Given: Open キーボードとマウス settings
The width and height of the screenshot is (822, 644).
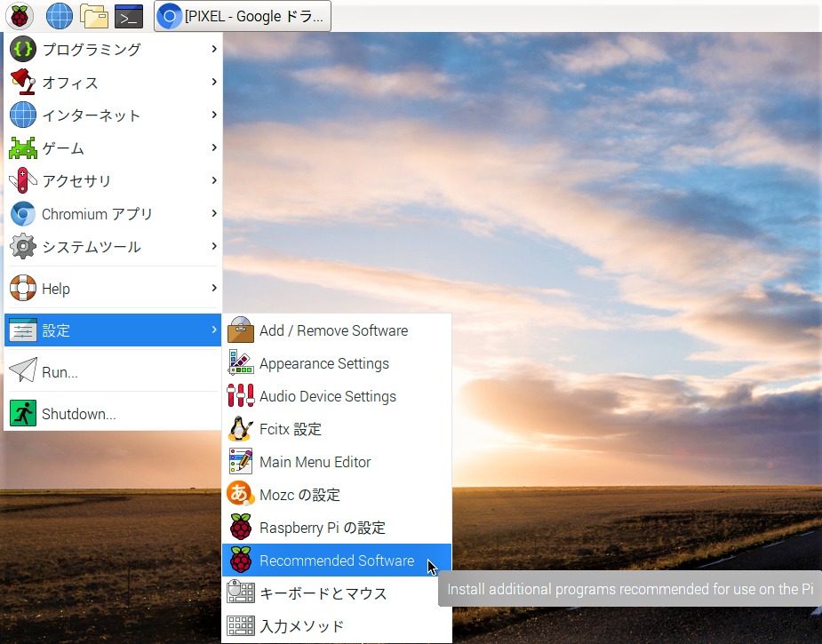Looking at the screenshot, I should (337, 593).
